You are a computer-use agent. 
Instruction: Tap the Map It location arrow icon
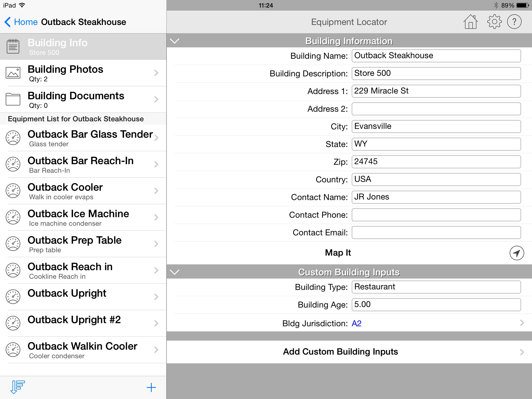517,253
